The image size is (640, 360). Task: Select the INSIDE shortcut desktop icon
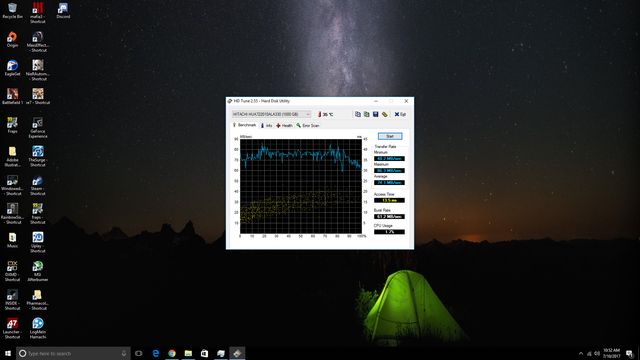[12, 300]
